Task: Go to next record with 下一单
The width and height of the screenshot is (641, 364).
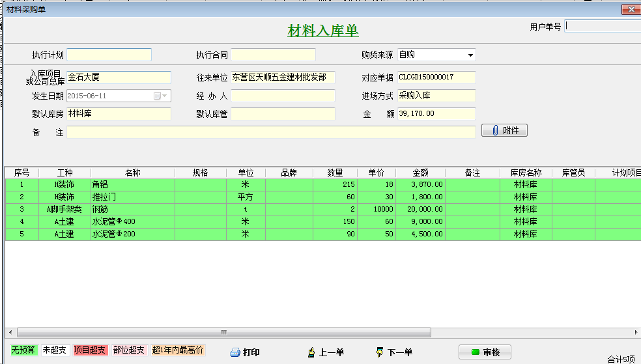Action: [x=394, y=352]
